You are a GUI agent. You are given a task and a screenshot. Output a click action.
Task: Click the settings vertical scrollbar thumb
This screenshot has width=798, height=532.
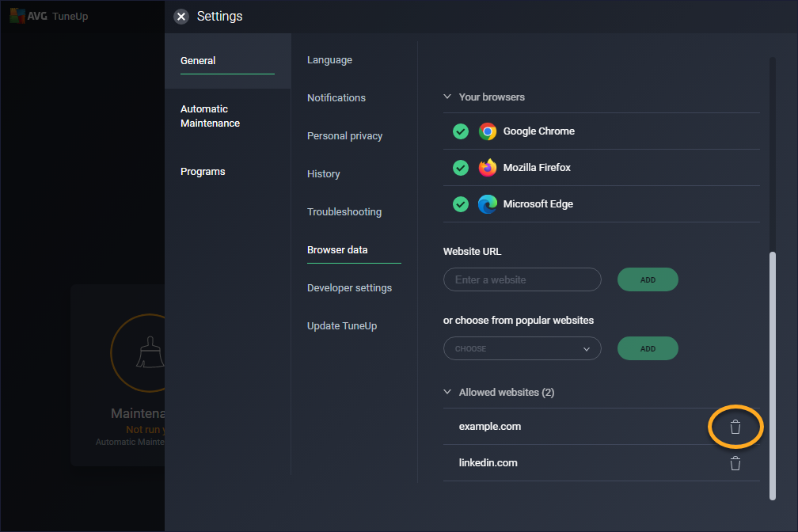point(772,376)
